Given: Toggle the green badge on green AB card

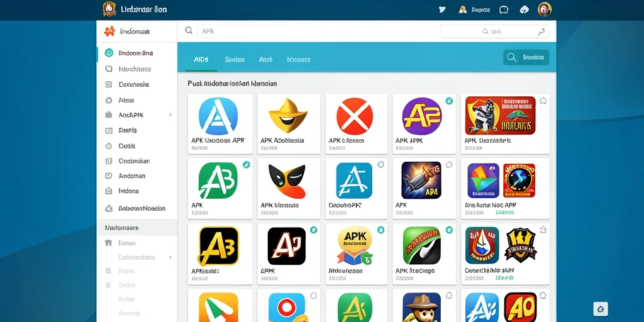Looking at the screenshot, I should tap(247, 165).
